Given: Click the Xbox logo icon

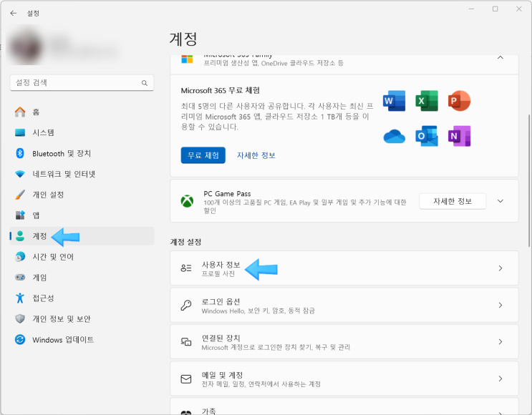Looking at the screenshot, I should coord(187,201).
